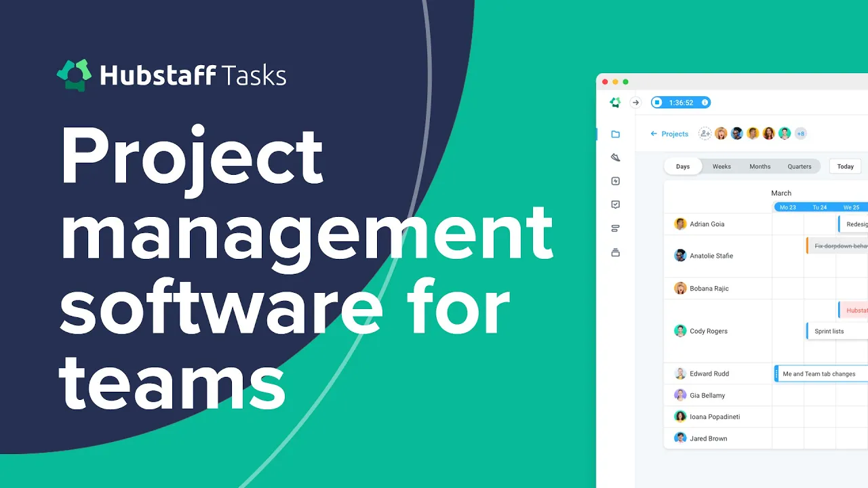Switch to Months view

(x=759, y=166)
